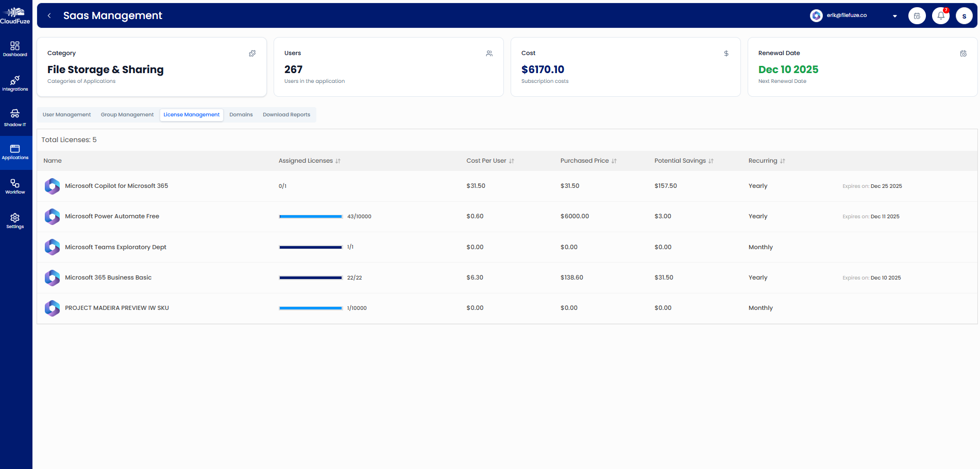
Task: Open Settings from the sidebar
Action: pyautogui.click(x=15, y=220)
